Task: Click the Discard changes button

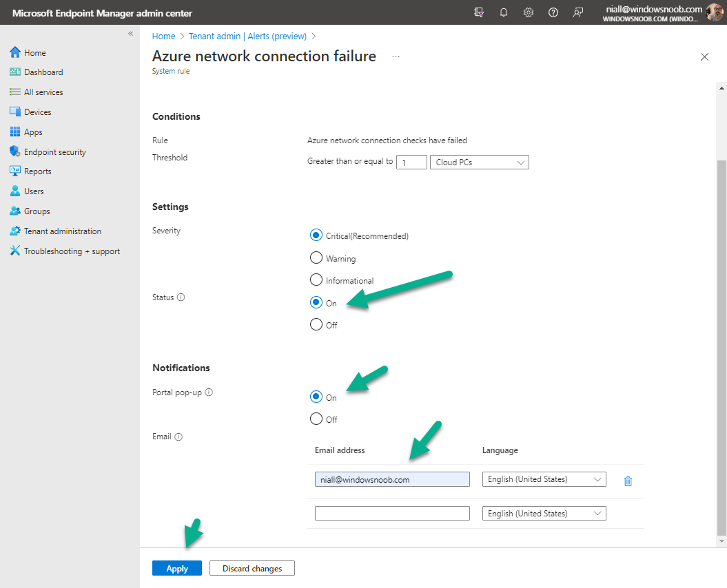Action: pos(252,568)
